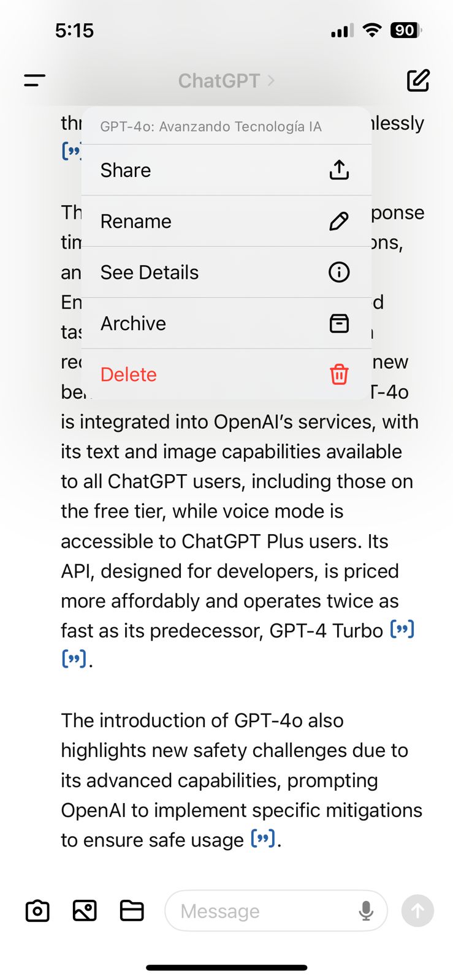
Task: Tap the microphone dictation icon
Action: pos(366,911)
